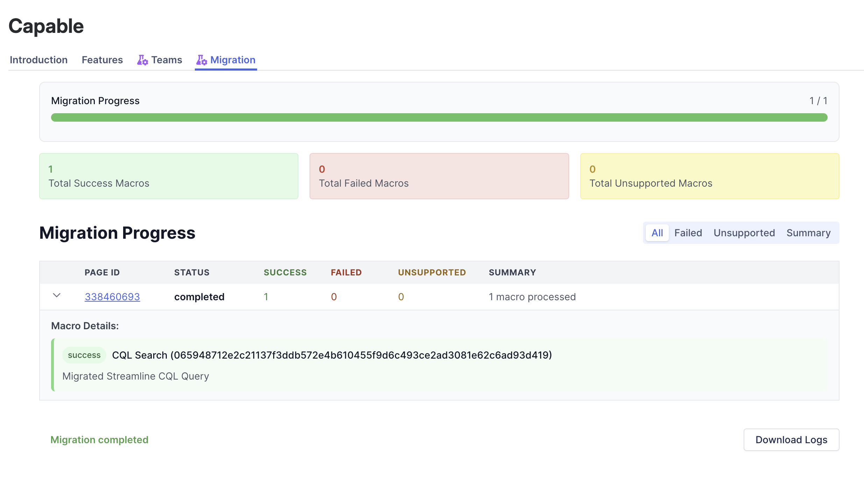
Task: Switch to the Features tab
Action: point(102,60)
